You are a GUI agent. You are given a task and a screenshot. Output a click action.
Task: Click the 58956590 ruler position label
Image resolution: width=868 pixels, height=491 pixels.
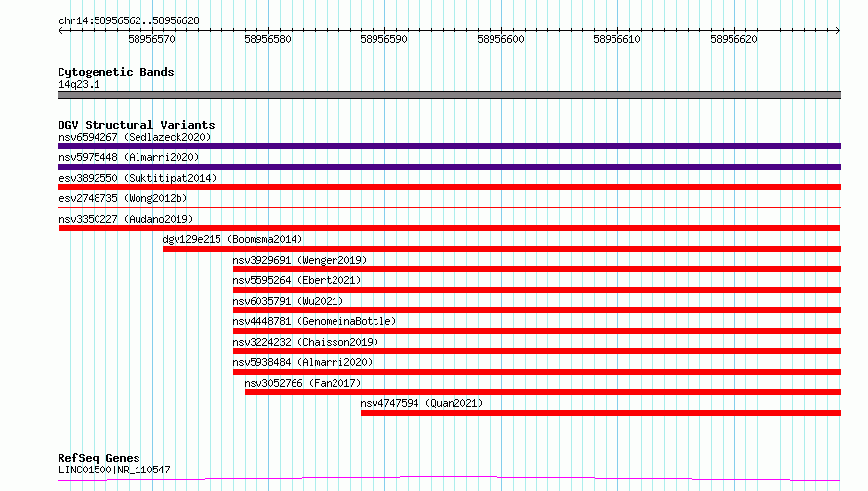383,39
